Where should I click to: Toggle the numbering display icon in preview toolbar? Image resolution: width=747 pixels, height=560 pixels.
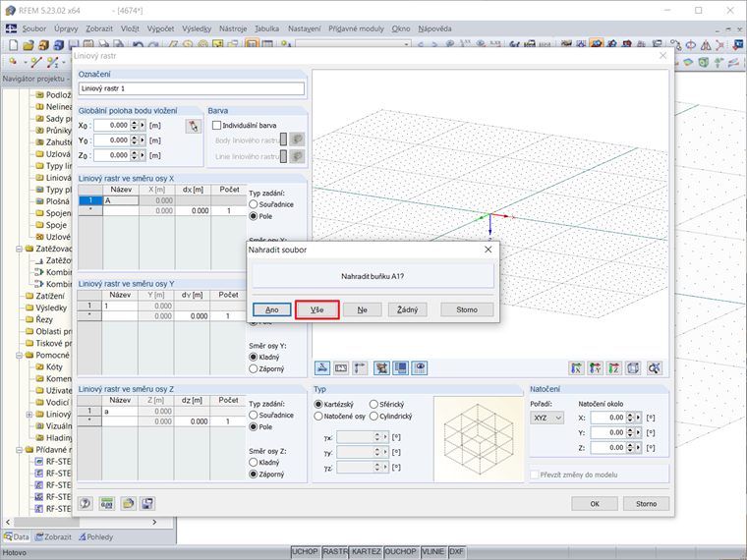(x=341, y=367)
